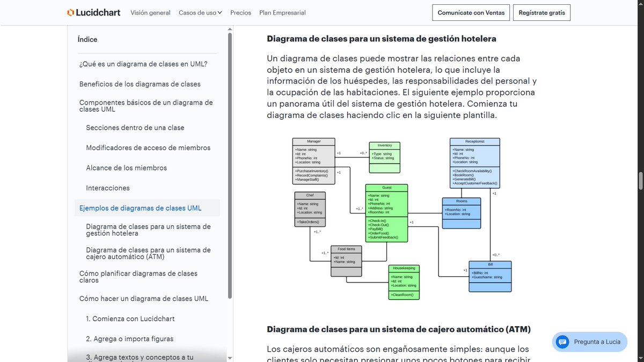
Task: Open index entry for cajero automático (ATM)
Action: point(148,253)
